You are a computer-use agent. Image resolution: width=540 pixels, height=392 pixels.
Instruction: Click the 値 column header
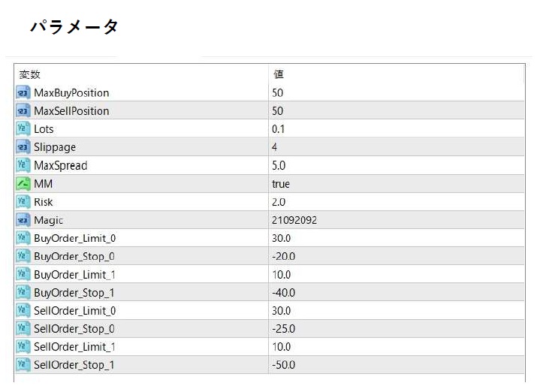(279, 74)
